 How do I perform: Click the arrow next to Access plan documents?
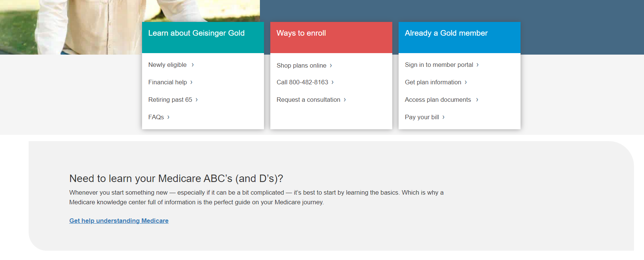[477, 100]
